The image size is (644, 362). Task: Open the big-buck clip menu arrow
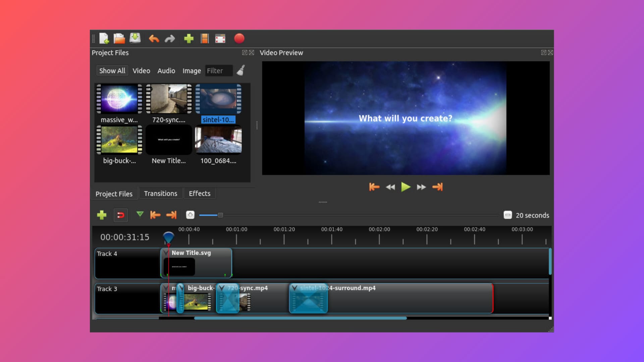pyautogui.click(x=181, y=288)
